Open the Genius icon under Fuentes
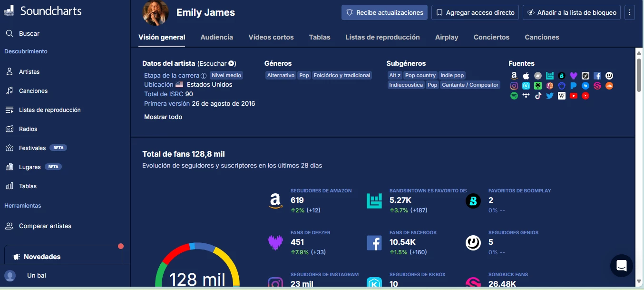Screen dimensions: 644x290 tap(609, 76)
